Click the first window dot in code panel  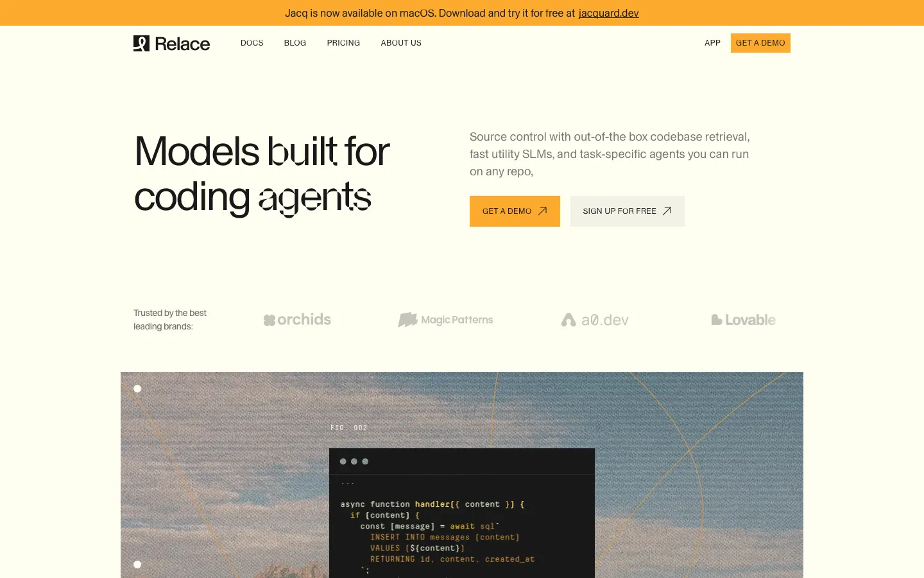343,461
